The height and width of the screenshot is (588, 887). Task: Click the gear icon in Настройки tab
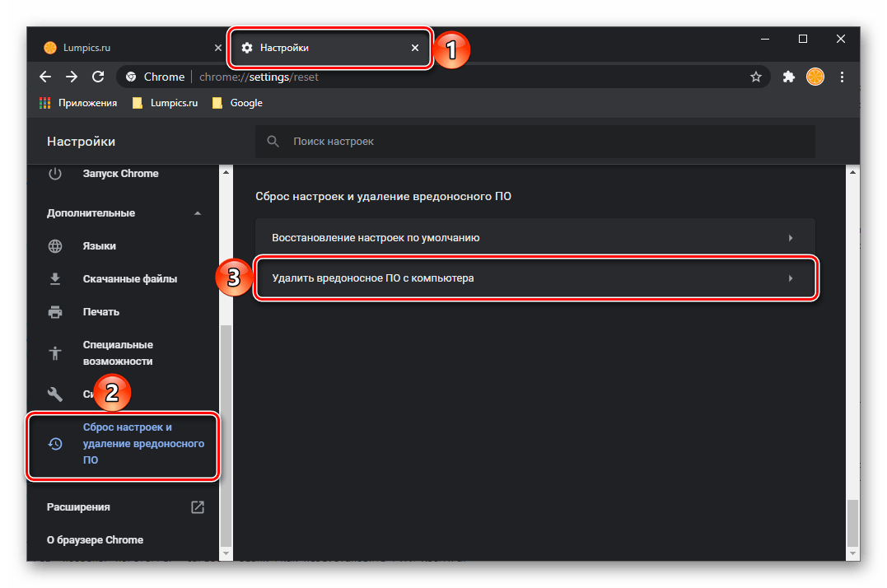(x=246, y=48)
